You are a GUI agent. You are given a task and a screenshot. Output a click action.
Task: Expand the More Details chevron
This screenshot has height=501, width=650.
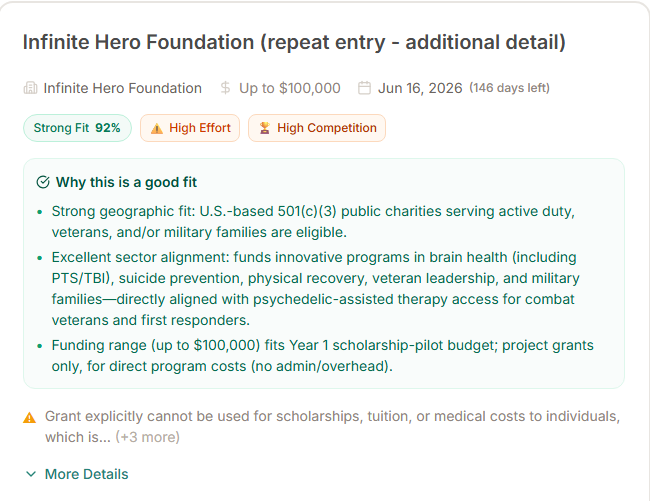[x=30, y=474]
